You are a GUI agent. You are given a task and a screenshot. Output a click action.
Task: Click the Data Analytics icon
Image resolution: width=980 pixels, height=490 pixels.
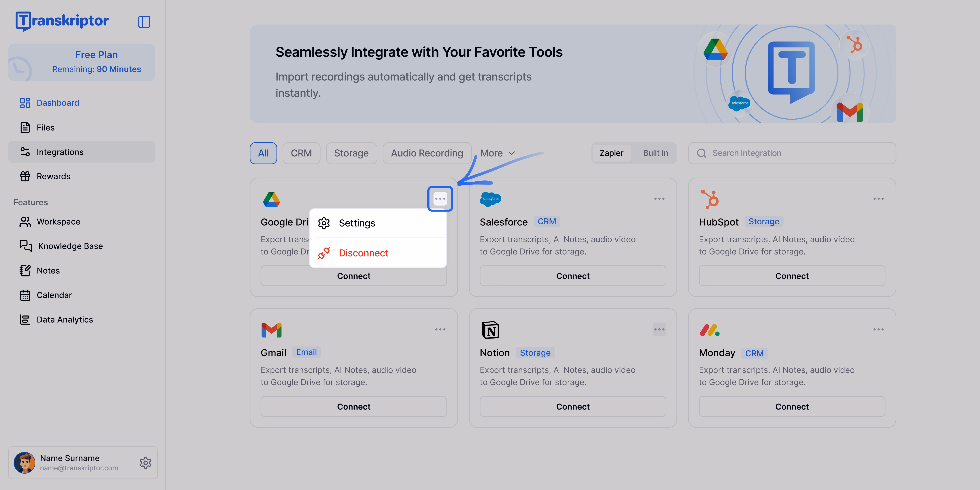point(25,319)
